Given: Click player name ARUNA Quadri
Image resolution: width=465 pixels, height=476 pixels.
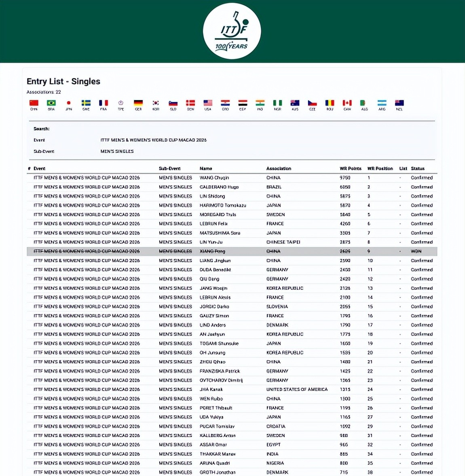Looking at the screenshot, I should point(215,463).
